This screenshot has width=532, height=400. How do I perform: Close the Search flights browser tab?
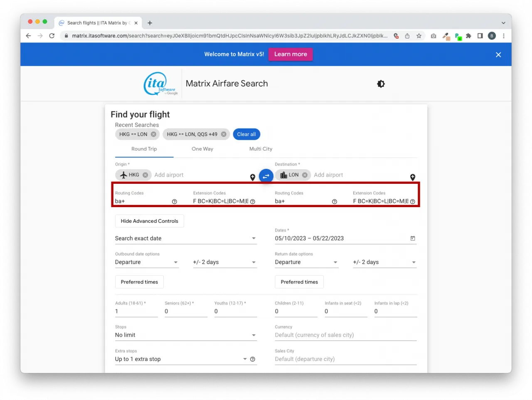[x=136, y=23]
